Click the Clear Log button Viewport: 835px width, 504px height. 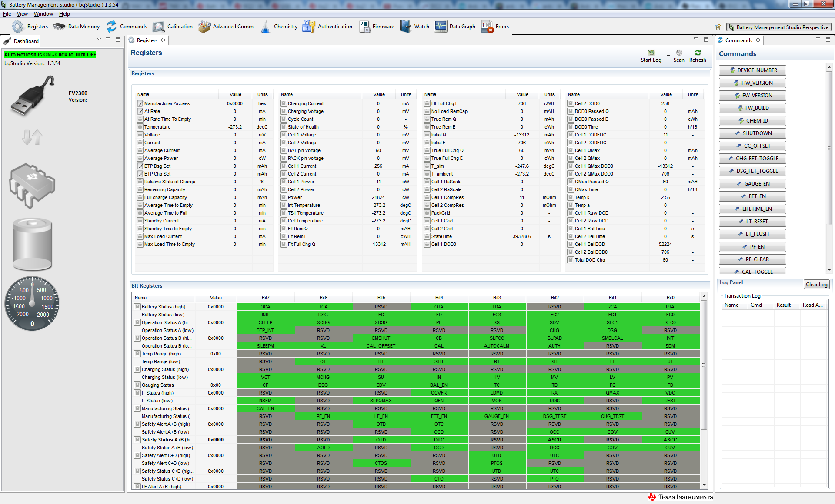coord(816,285)
